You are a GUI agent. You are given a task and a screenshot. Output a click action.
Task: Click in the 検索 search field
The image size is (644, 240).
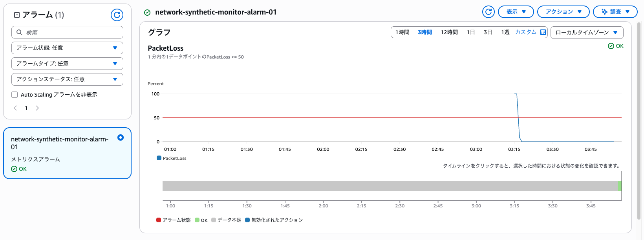point(67,32)
